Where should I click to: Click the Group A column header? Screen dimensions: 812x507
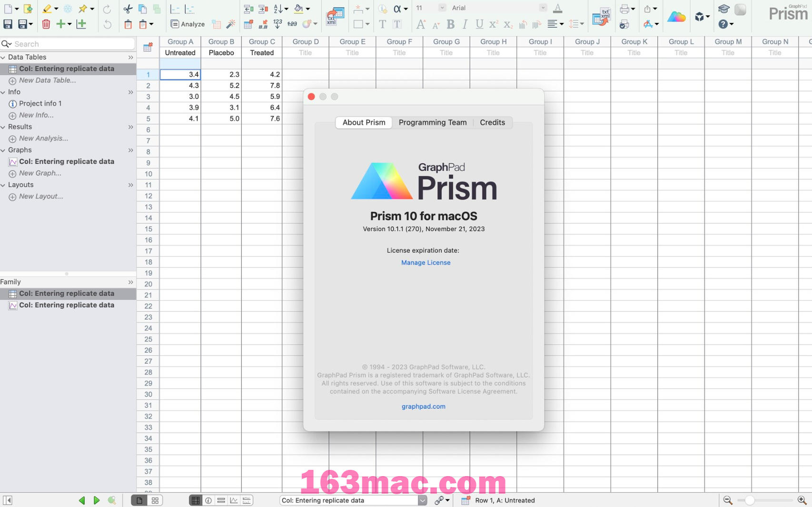(180, 41)
